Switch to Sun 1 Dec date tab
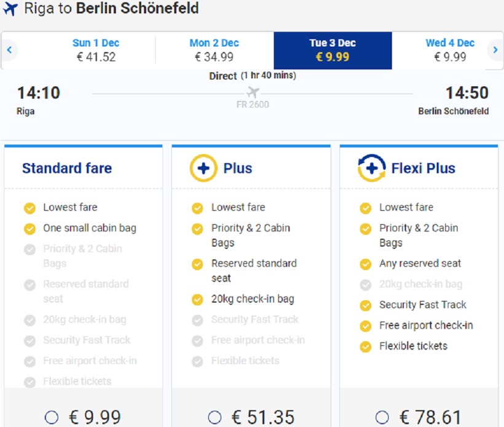The height and width of the screenshot is (427, 504). [x=96, y=50]
